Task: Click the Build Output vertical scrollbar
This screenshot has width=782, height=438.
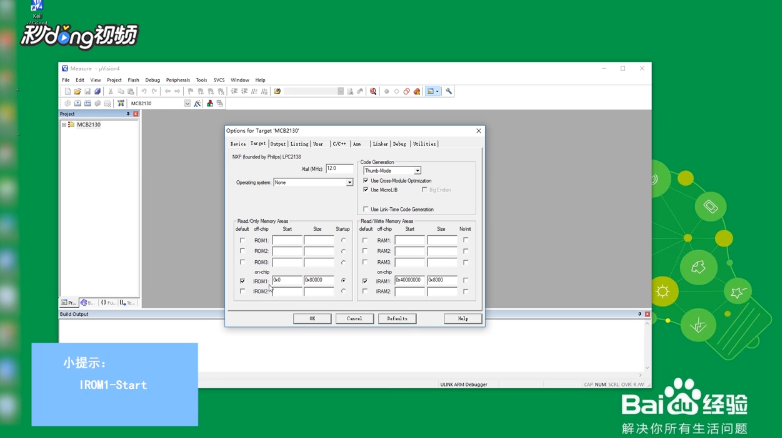Action: 647,346
